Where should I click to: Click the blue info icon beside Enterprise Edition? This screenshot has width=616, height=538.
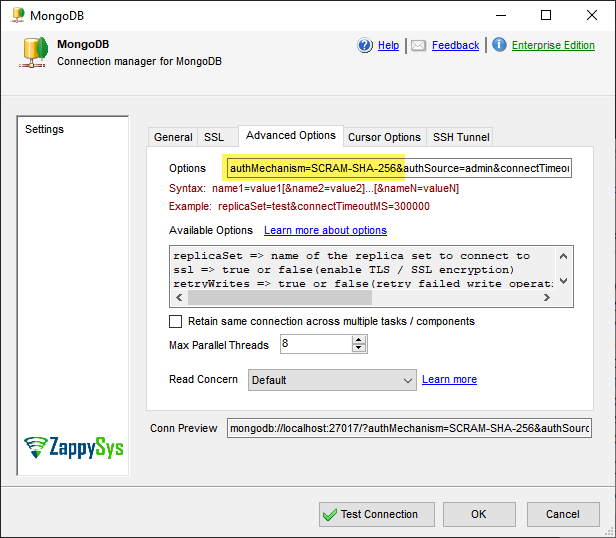coord(499,45)
